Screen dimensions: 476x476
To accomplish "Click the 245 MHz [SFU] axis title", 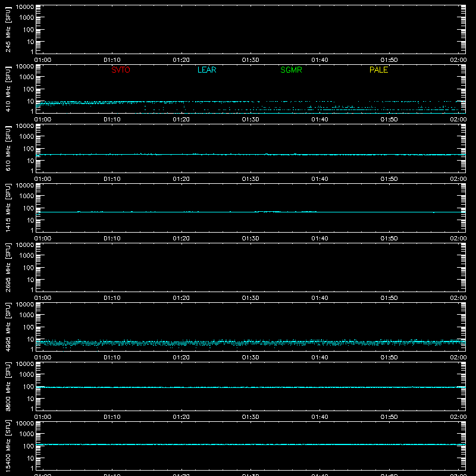I will click(8, 29).
